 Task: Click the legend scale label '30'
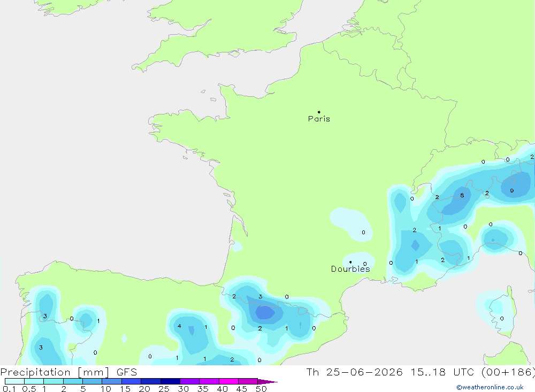pyautogui.click(x=184, y=389)
